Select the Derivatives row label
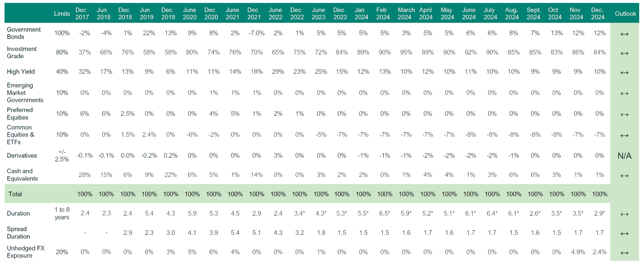Screen dimensions: 644x264 tap(22, 155)
